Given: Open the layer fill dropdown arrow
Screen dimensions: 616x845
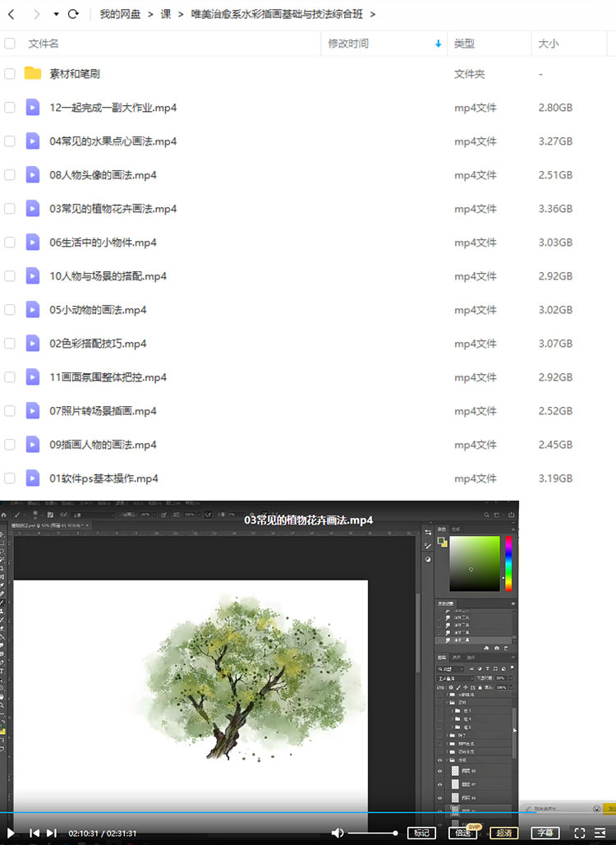Looking at the screenshot, I should 511,688.
